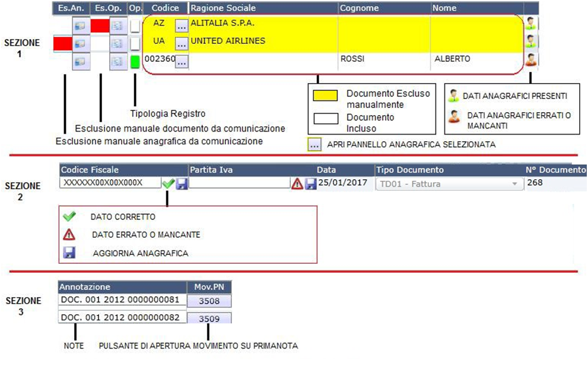The image size is (588, 373).
Task: Click the Partita Iva column header
Action: [x=251, y=170]
